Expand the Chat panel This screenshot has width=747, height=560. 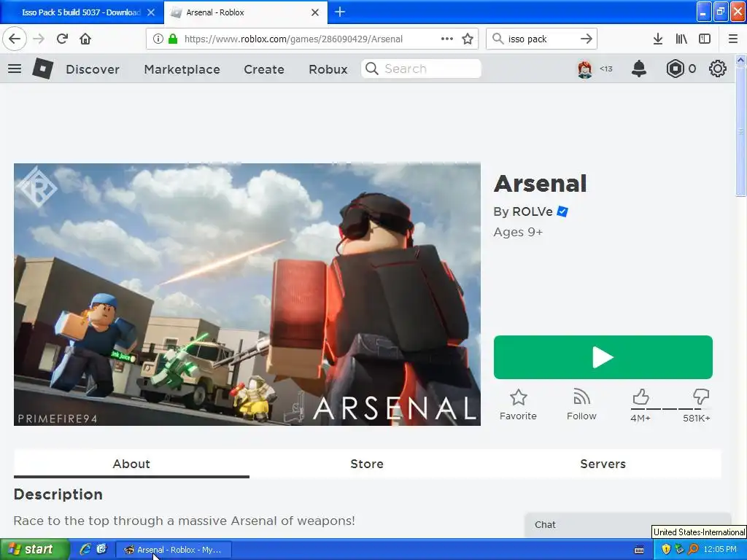pos(627,524)
